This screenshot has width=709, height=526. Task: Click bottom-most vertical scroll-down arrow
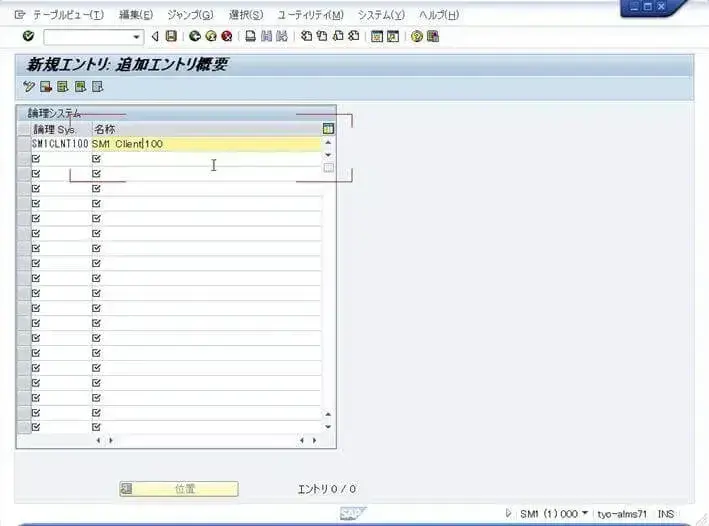[328, 426]
